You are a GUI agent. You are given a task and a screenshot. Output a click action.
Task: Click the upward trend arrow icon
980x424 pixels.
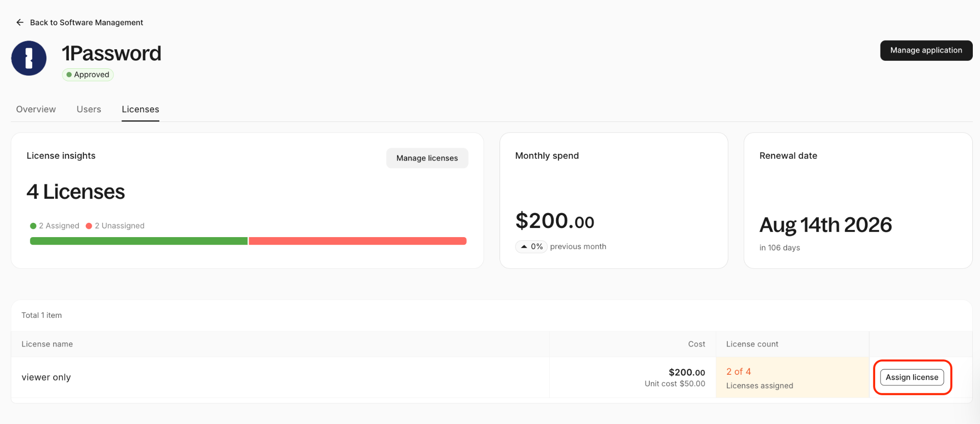pyautogui.click(x=524, y=247)
